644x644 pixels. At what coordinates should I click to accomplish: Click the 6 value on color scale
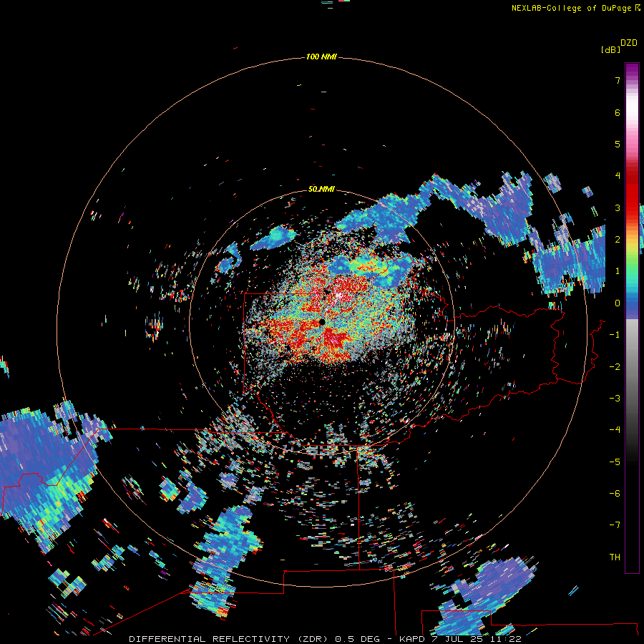pos(618,113)
